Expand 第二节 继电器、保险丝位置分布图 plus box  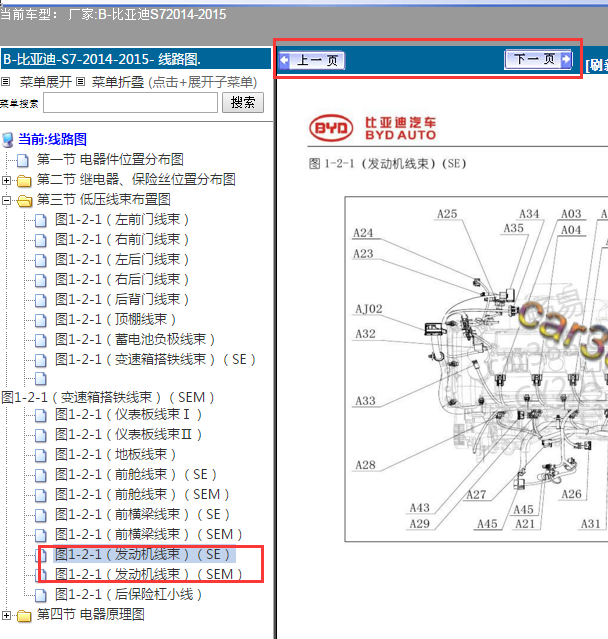(7, 180)
